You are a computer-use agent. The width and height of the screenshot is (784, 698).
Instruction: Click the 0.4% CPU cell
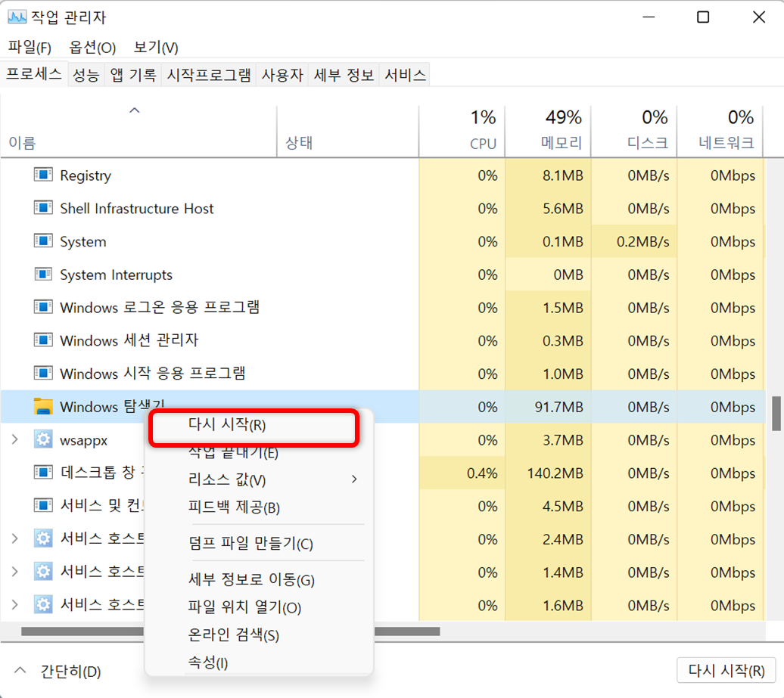tap(462, 473)
